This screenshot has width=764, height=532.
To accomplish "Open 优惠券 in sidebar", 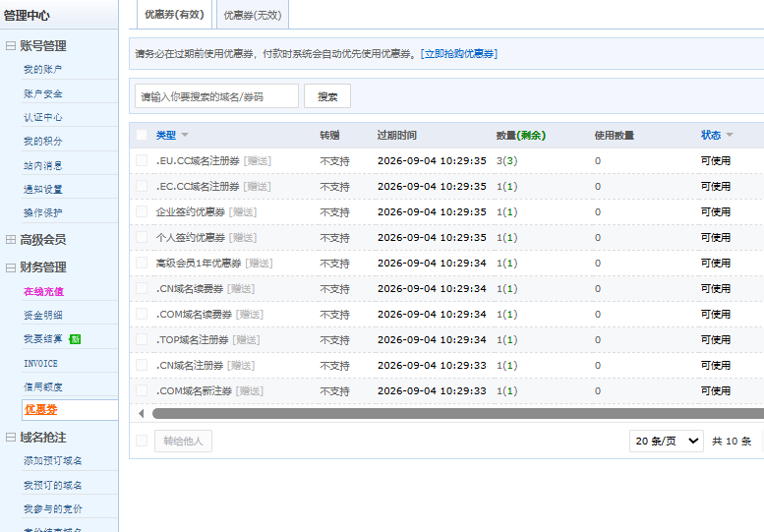I will [x=41, y=409].
